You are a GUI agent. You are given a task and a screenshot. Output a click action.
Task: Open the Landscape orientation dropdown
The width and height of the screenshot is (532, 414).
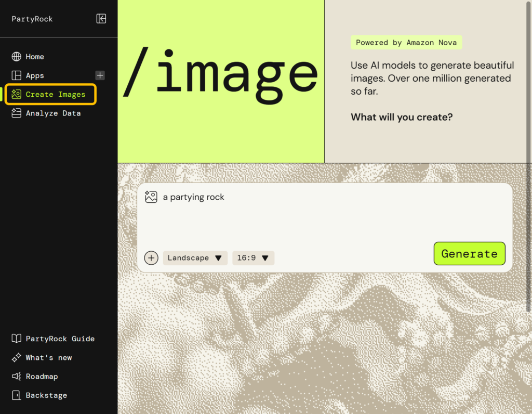(195, 257)
